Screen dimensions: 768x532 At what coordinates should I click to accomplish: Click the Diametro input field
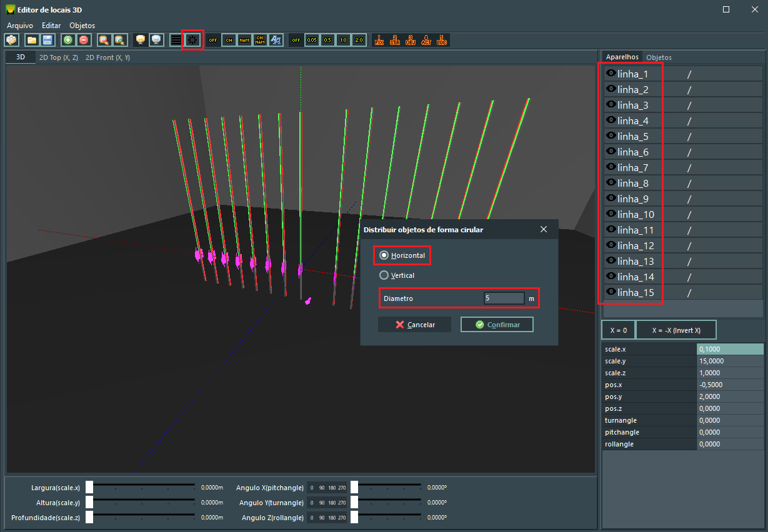coord(504,298)
